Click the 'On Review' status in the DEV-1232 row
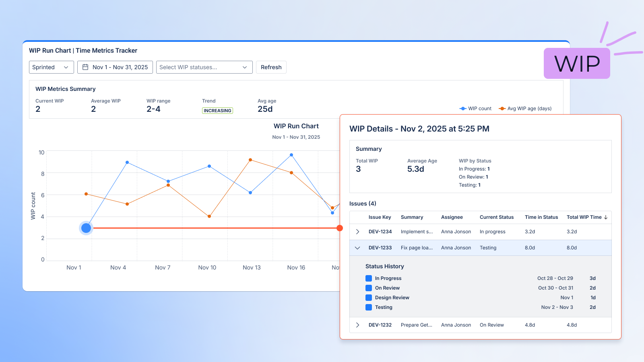Screen dimensions: 644x362 492,325
